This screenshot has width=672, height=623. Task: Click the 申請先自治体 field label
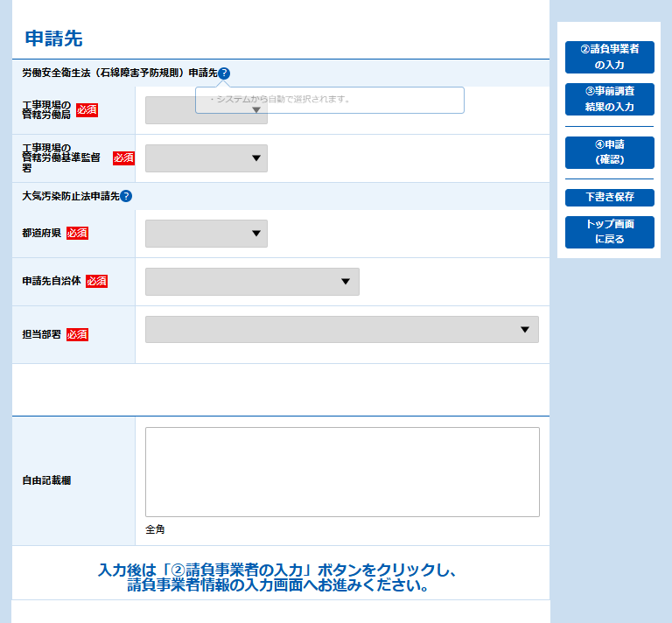[x=52, y=282]
